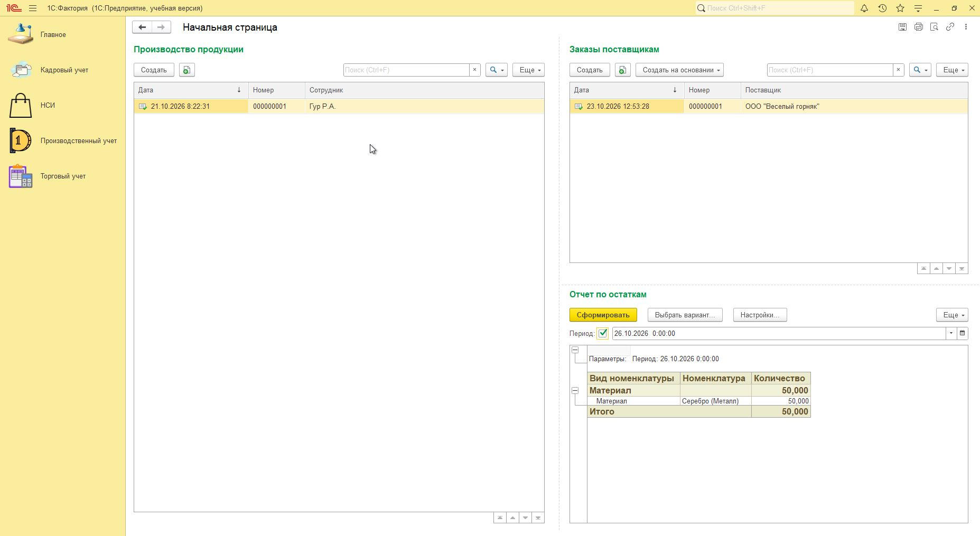Go back with left arrow button
The image size is (980, 536).
pos(142,27)
